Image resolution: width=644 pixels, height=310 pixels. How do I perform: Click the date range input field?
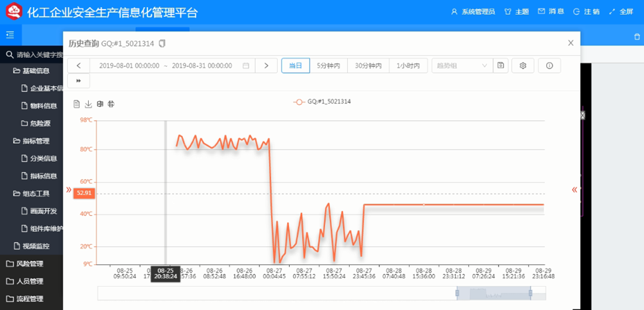170,65
